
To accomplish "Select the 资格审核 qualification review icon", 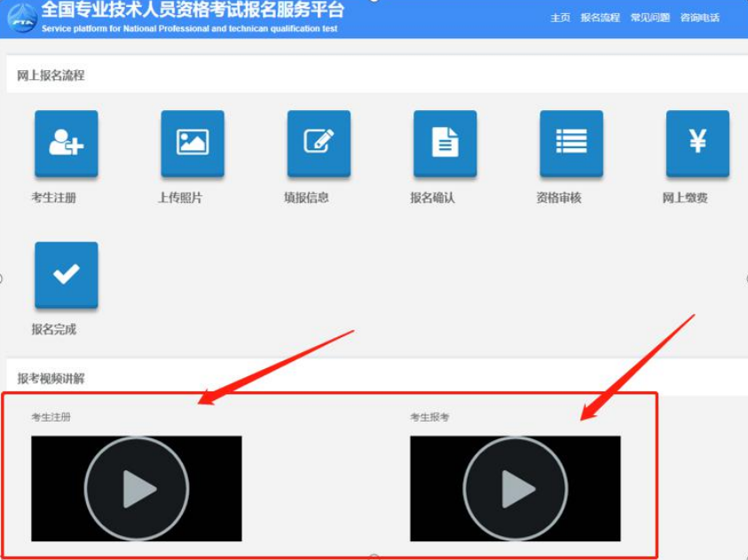I will (x=571, y=143).
